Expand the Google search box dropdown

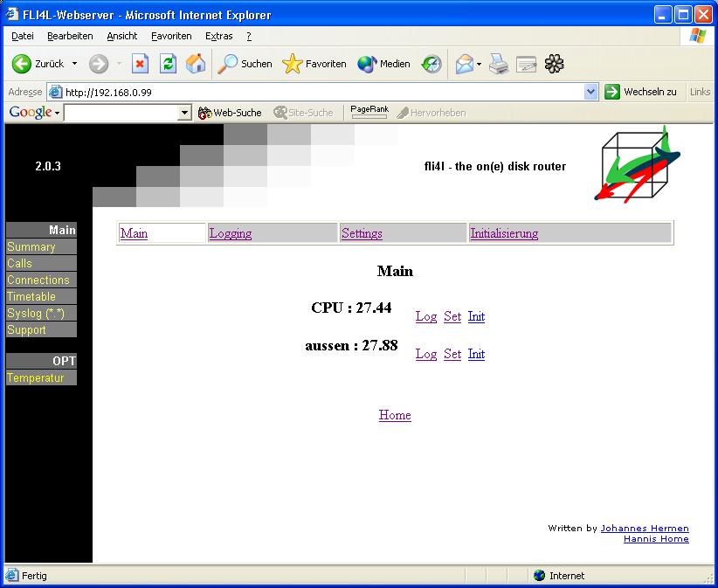pyautogui.click(x=184, y=113)
